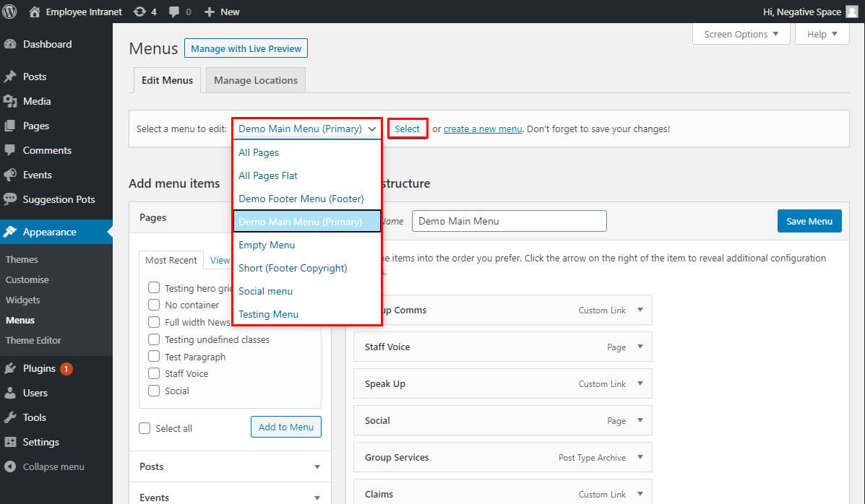Click the WordPress logo icon
Screen dimensions: 865x504
click(x=10, y=12)
